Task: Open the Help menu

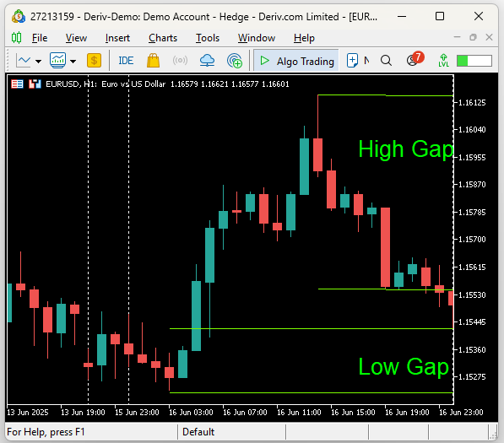Action: pyautogui.click(x=304, y=38)
